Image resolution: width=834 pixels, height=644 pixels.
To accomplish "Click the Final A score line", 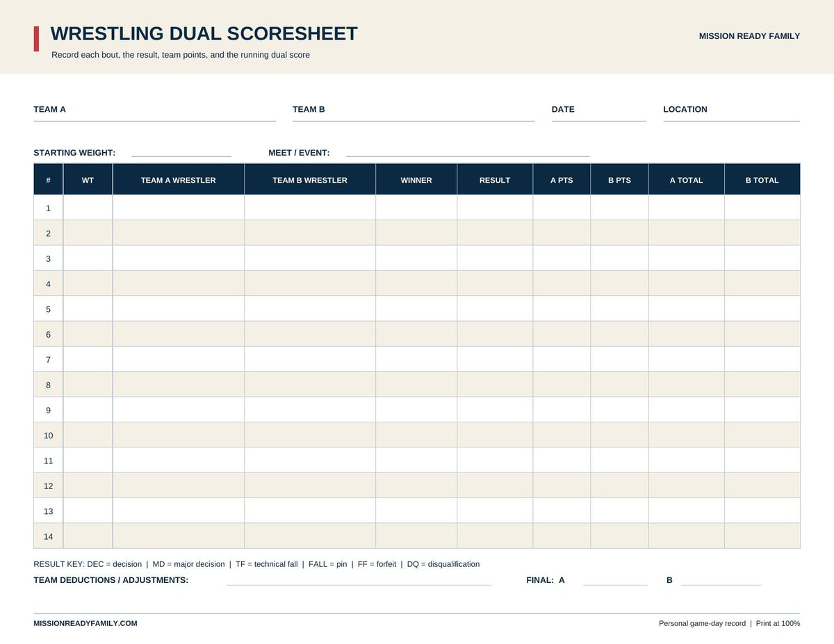I will point(615,585).
